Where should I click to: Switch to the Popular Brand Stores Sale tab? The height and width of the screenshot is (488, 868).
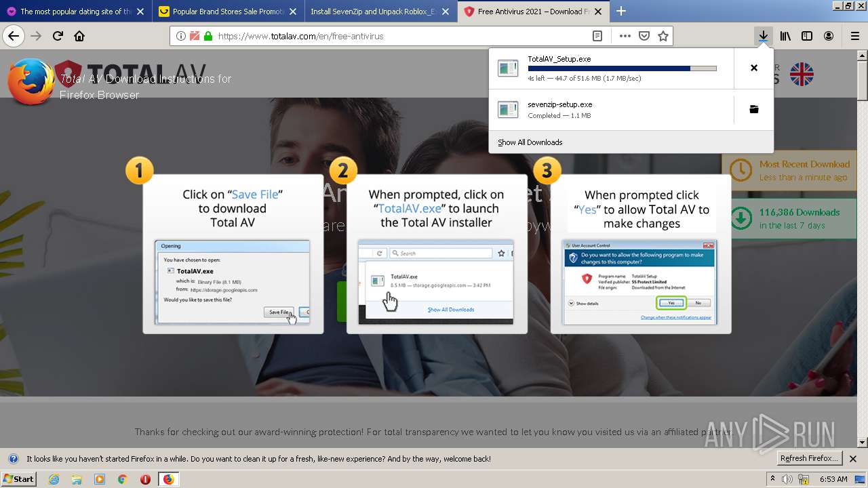click(x=229, y=11)
